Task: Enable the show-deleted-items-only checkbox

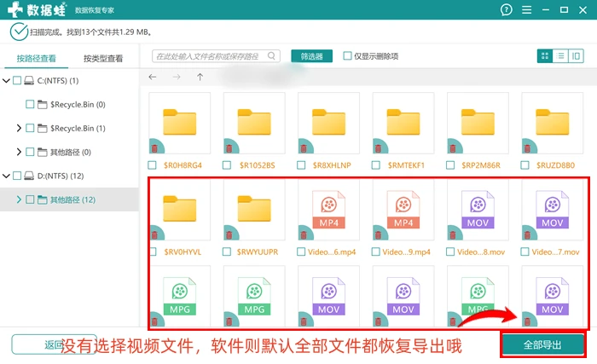Action: [347, 56]
